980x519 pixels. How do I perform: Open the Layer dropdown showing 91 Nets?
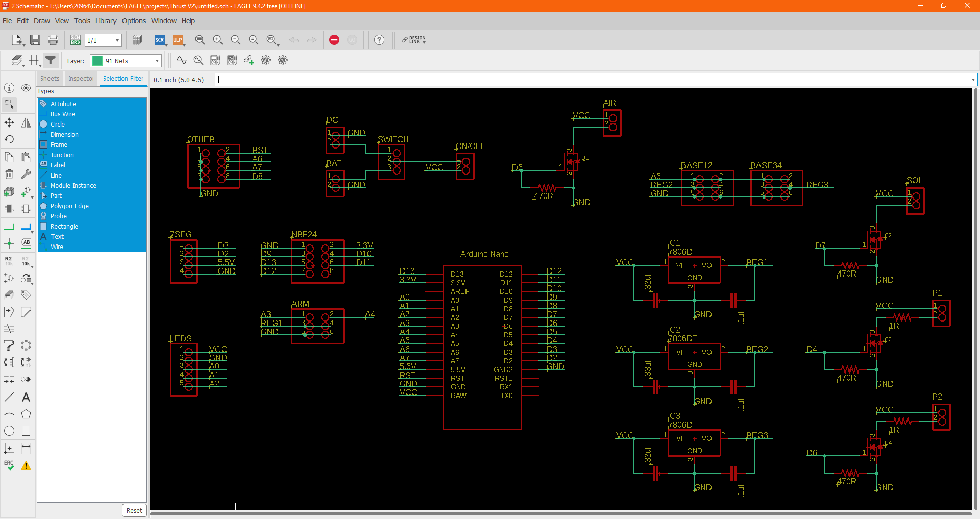[x=126, y=61]
